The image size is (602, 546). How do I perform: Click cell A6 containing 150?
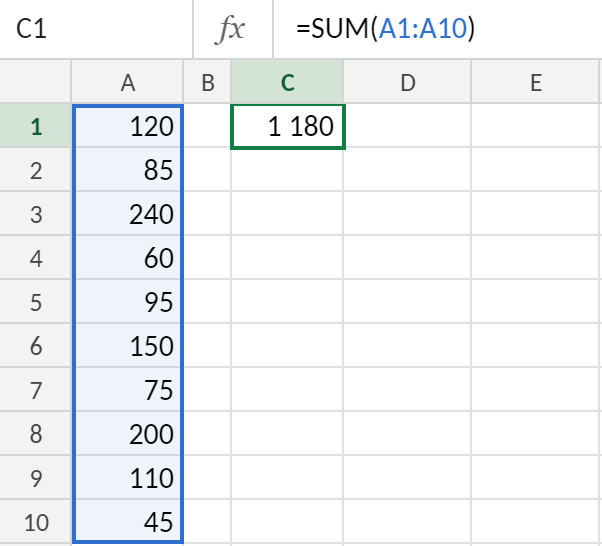127,345
